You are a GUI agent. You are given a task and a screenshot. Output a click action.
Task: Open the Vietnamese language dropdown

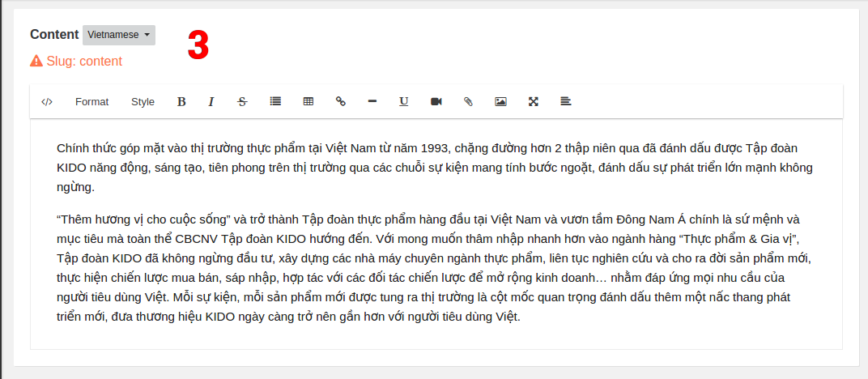[x=119, y=35]
